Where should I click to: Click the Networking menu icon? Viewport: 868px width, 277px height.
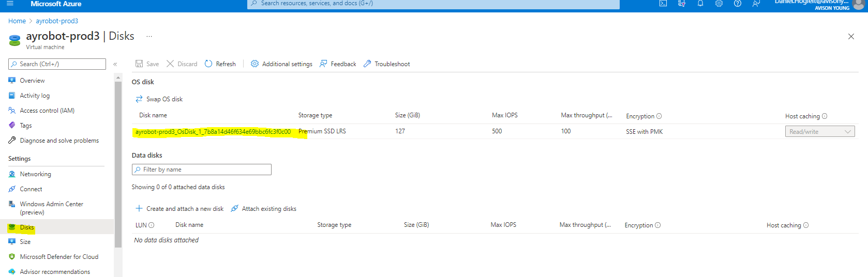(x=12, y=174)
